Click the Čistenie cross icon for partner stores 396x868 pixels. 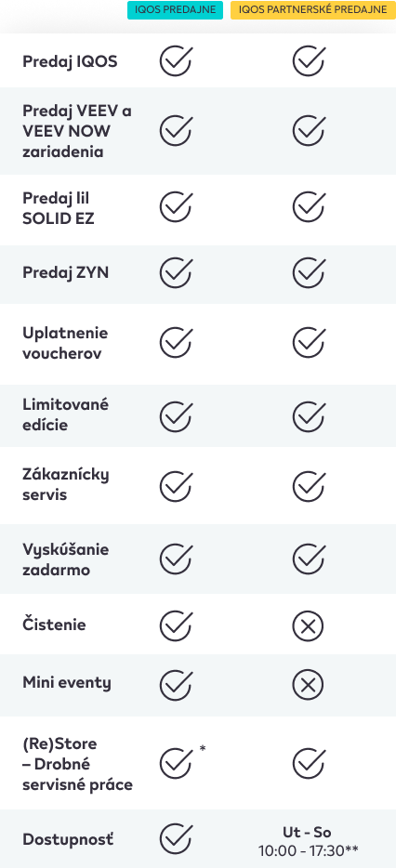click(308, 626)
